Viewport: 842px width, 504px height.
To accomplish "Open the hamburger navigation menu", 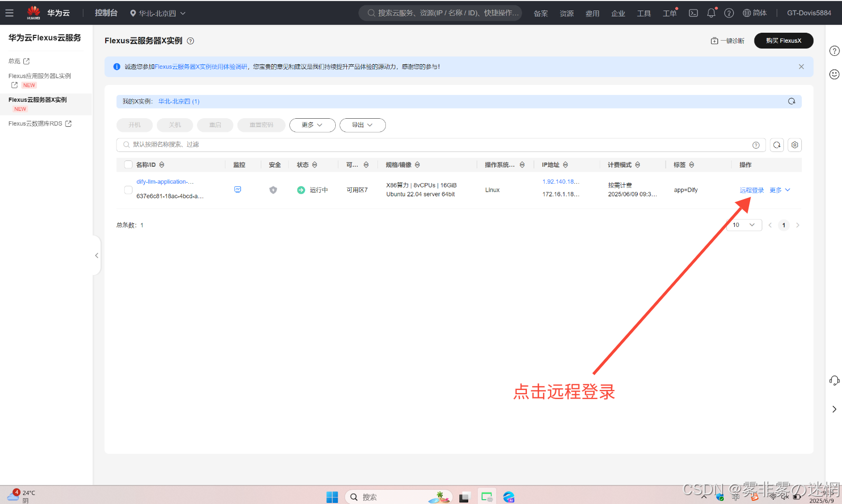I will [10, 13].
